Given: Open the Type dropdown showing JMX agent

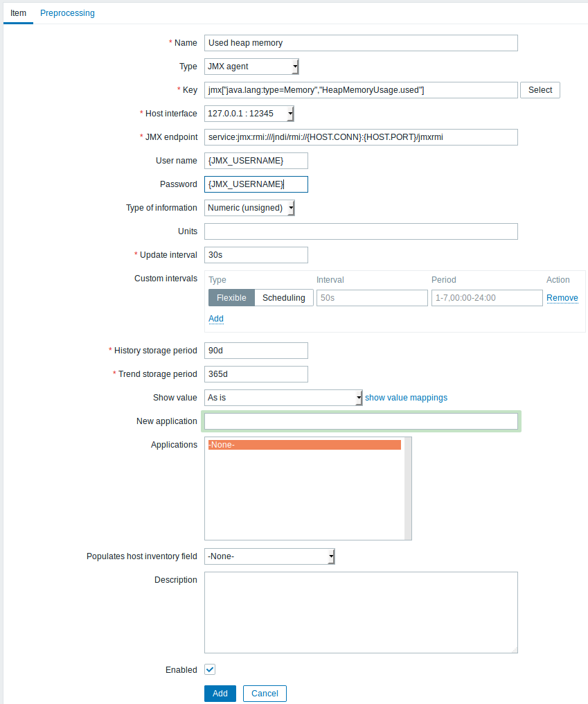Looking at the screenshot, I should [251, 67].
